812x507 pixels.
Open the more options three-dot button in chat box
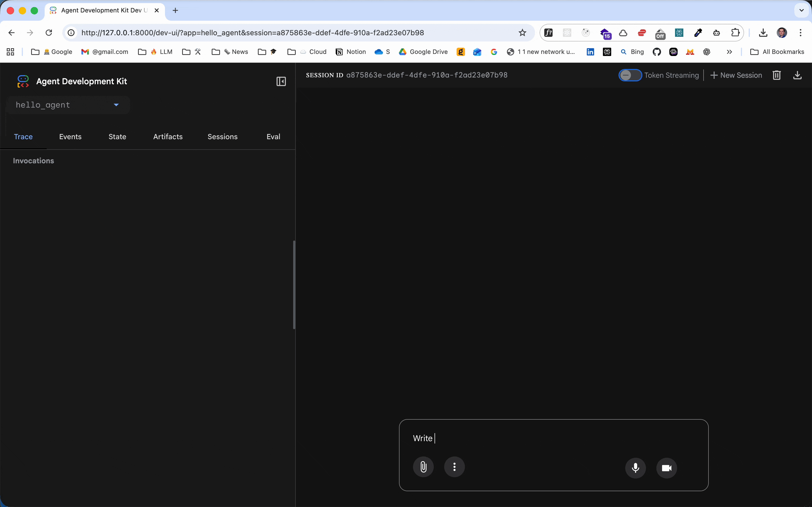coord(454,467)
